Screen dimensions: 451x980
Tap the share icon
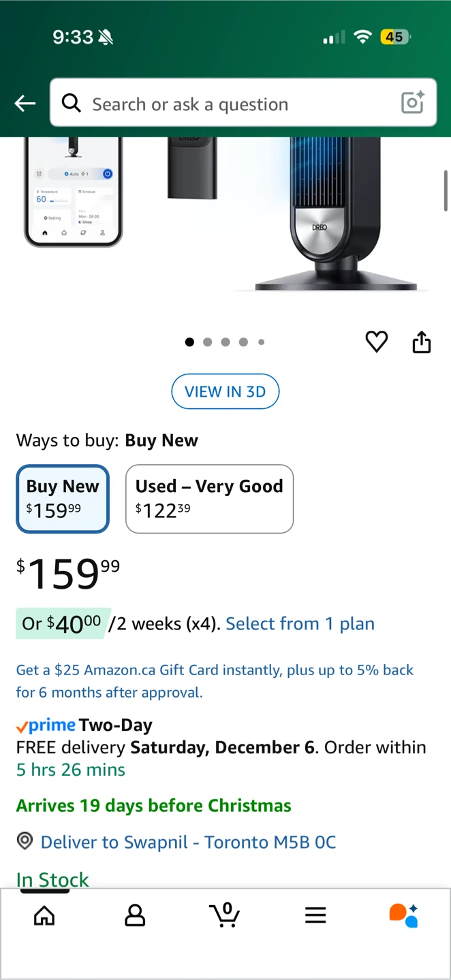point(422,342)
